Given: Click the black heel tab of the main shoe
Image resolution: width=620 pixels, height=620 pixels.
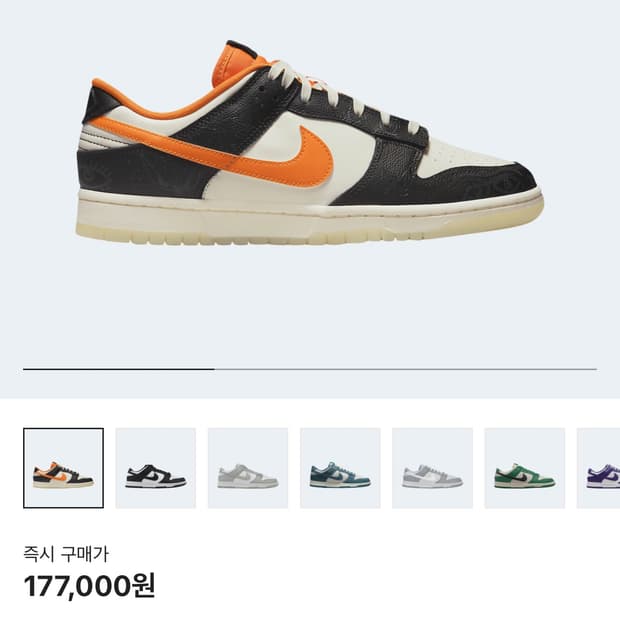Looking at the screenshot, I should tap(100, 104).
